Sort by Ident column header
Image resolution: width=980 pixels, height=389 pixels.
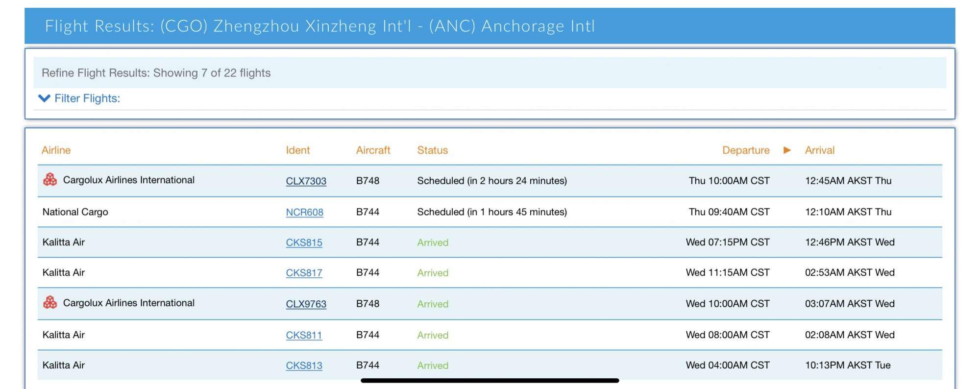(298, 150)
